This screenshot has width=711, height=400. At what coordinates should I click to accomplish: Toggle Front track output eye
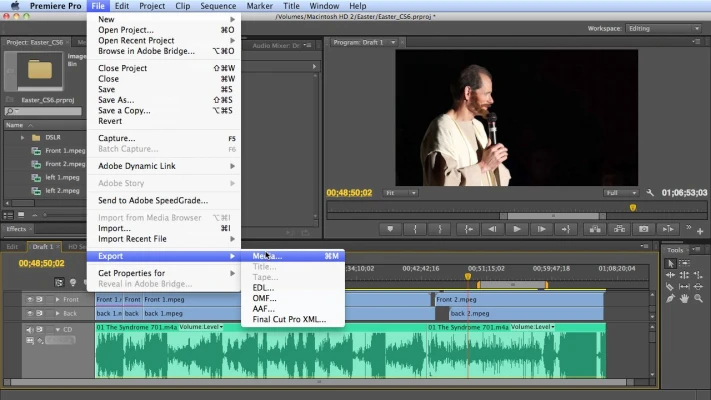point(30,299)
